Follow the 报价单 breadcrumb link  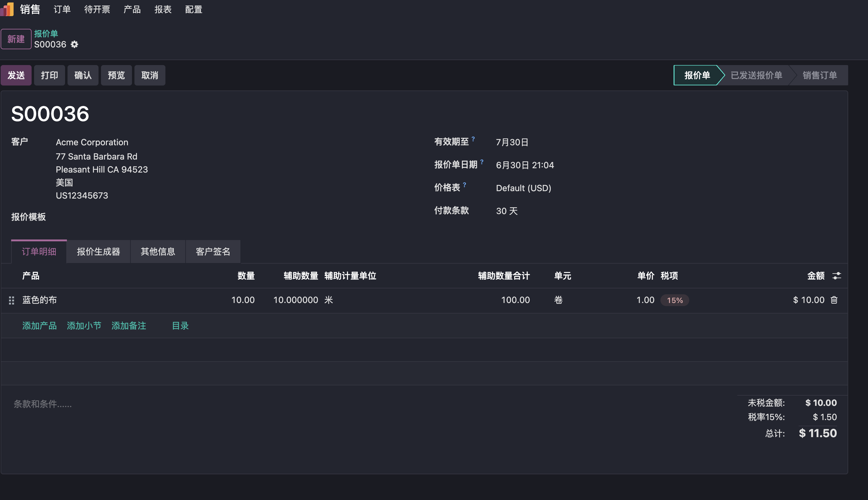pyautogui.click(x=46, y=34)
